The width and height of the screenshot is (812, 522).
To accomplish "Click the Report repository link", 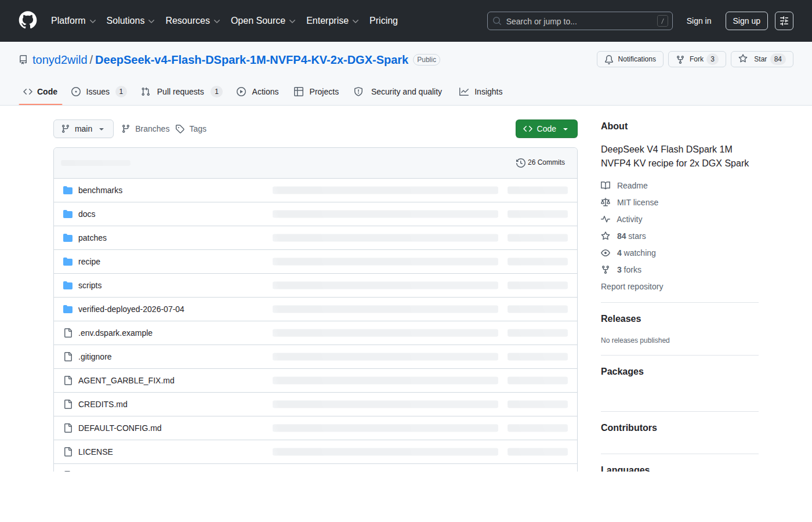I will pos(632,287).
